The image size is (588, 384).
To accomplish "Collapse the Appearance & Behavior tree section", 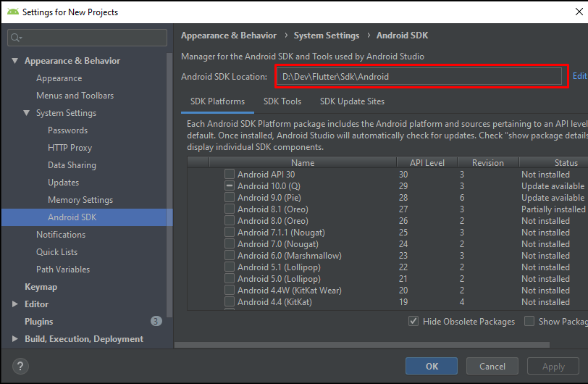I will 15,61.
